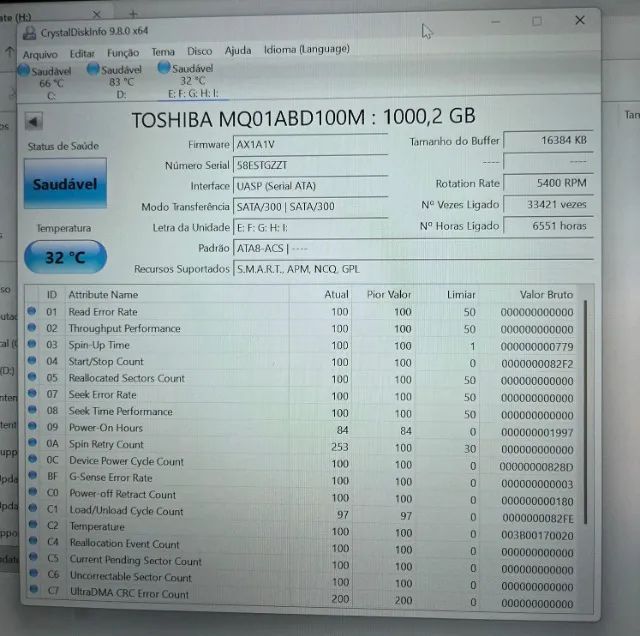Click status dot for Power-On Hours
640x636 pixels.
point(32,426)
